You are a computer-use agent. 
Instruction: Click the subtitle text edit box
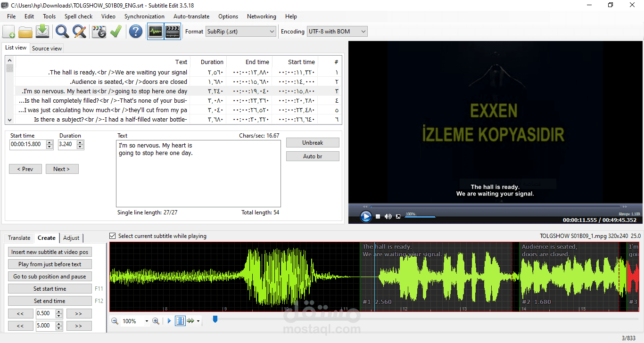tap(198, 173)
